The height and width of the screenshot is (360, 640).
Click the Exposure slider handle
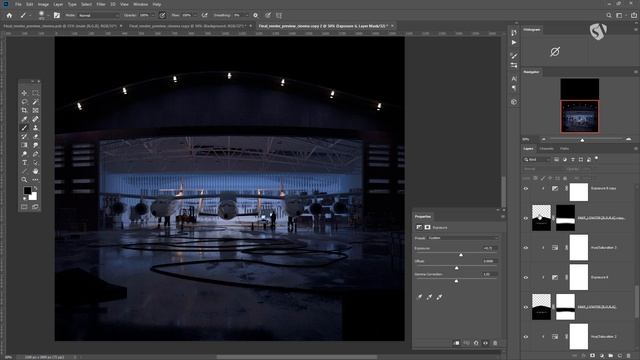click(x=461, y=255)
